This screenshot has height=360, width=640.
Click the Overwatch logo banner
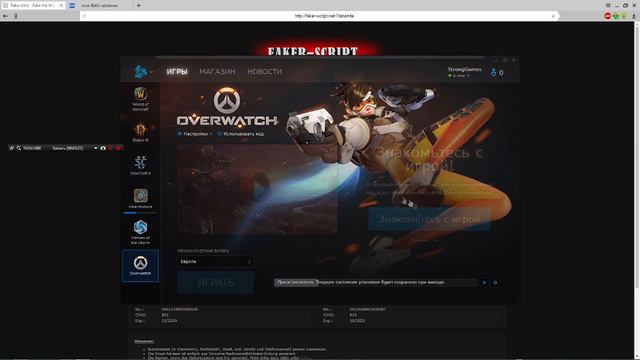pos(227,107)
